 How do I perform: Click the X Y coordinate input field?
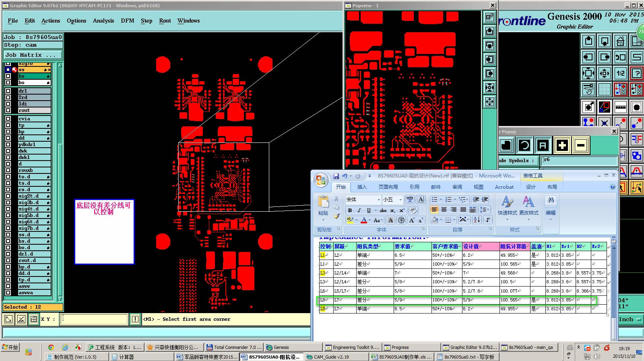94,319
